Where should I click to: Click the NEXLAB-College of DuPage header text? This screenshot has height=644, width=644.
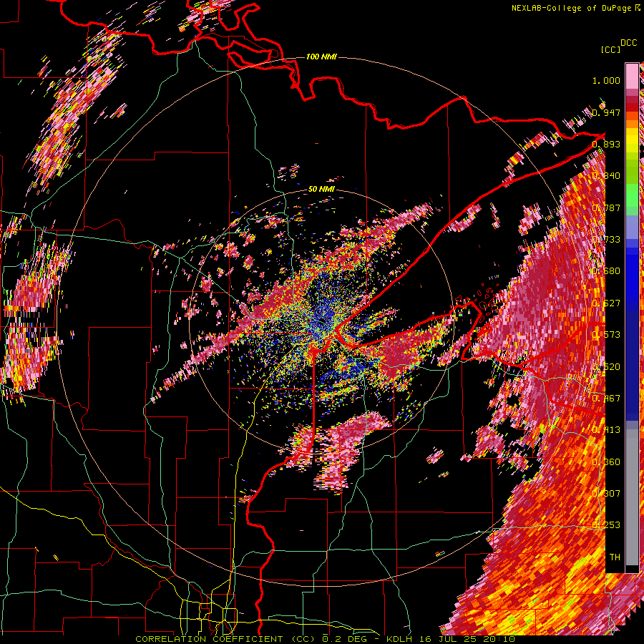[573, 8]
